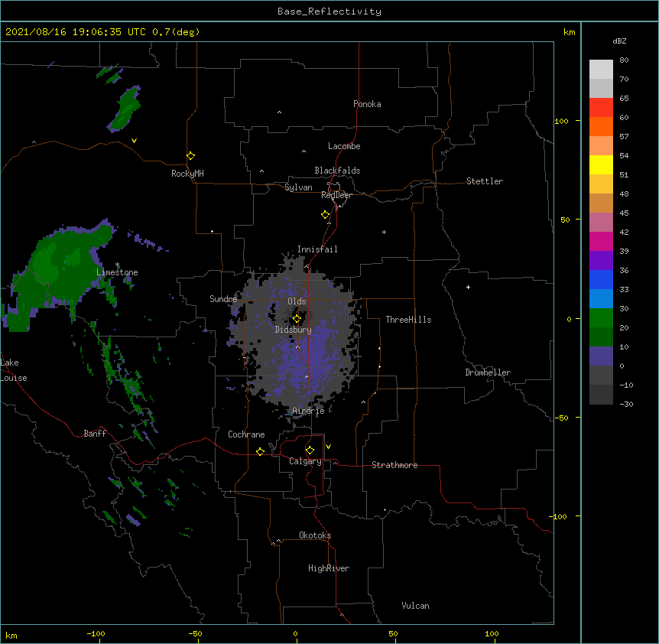Click the Sylvan label

[298, 187]
